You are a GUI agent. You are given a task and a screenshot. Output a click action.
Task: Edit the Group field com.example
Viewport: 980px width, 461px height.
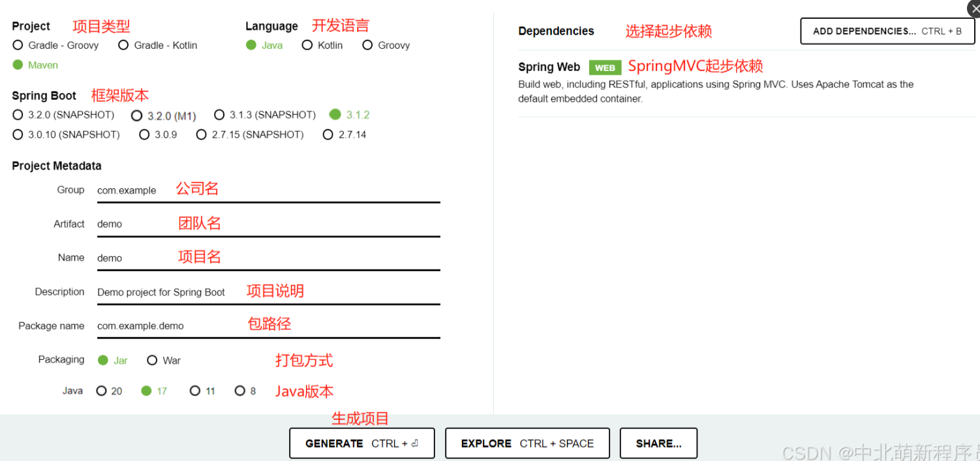point(268,190)
